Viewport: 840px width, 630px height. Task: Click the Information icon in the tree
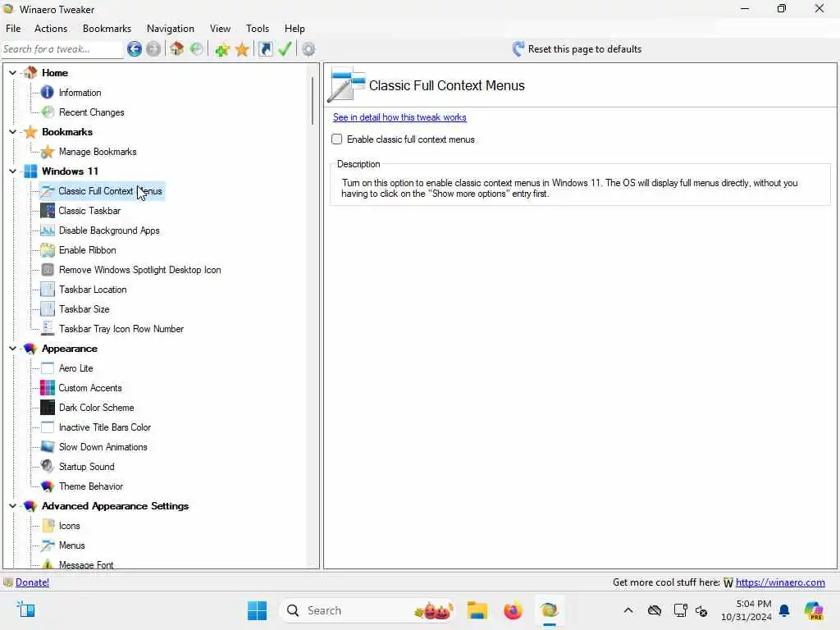point(47,92)
